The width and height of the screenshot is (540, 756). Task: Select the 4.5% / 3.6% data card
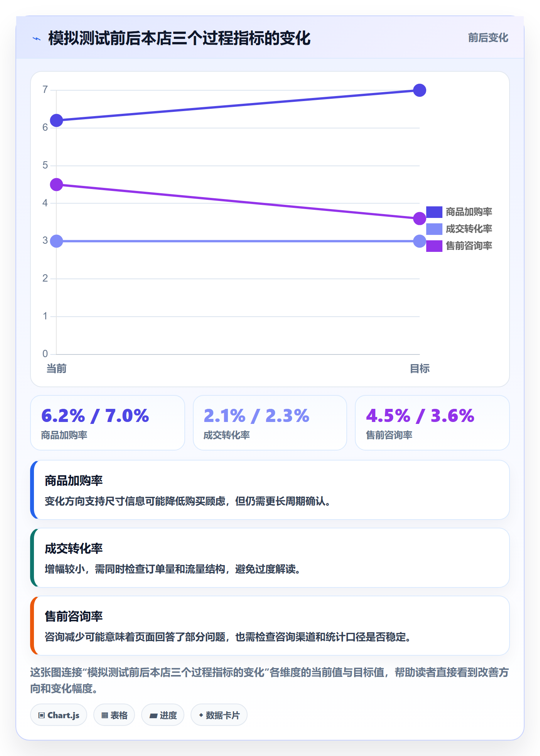pos(432,423)
